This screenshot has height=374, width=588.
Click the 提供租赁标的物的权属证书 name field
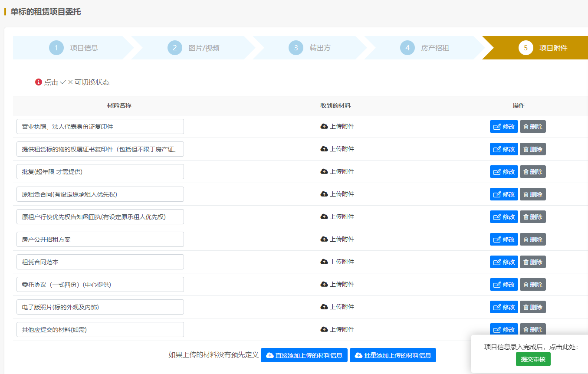tap(100, 149)
